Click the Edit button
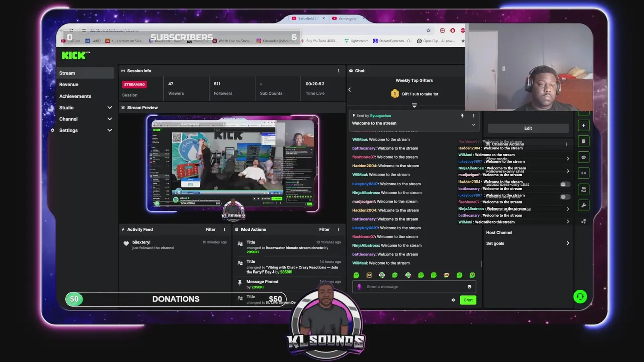644x362 pixels. (x=528, y=128)
